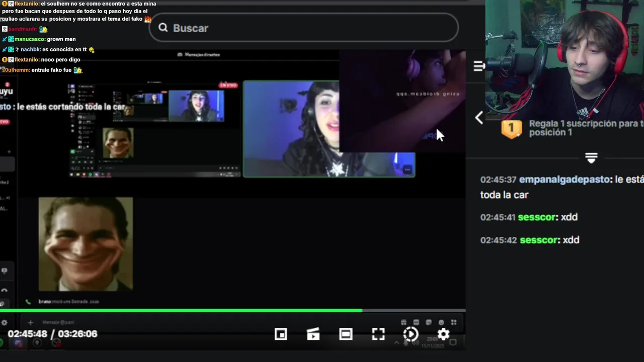This screenshot has width=644, height=362.
Task: Toggle fullscreen mode in the player
Action: tap(378, 334)
